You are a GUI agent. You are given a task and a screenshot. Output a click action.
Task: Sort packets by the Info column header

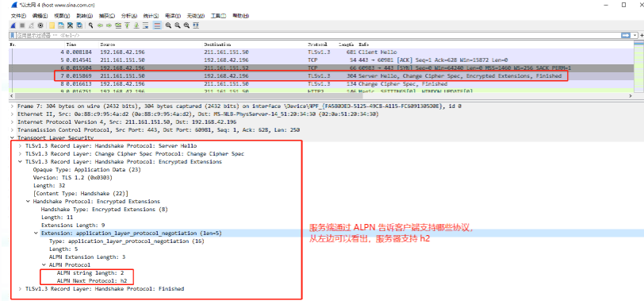point(363,44)
